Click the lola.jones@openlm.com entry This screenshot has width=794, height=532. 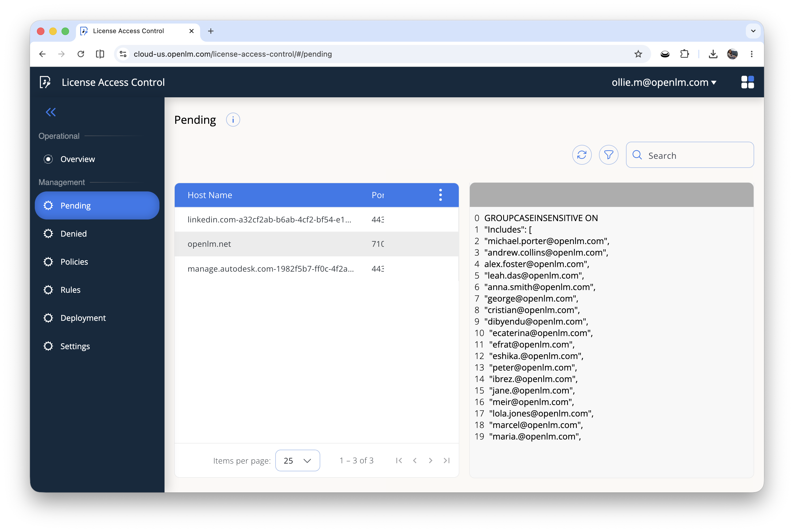tap(541, 413)
